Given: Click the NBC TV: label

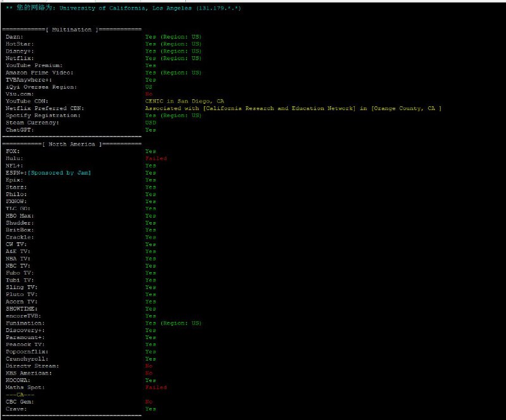Looking at the screenshot, I should [18, 266].
